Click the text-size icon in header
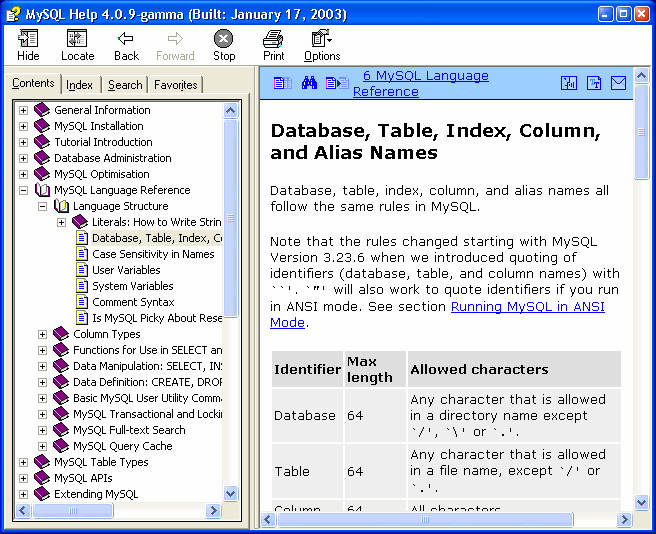Image resolution: width=656 pixels, height=534 pixels. pos(593,83)
